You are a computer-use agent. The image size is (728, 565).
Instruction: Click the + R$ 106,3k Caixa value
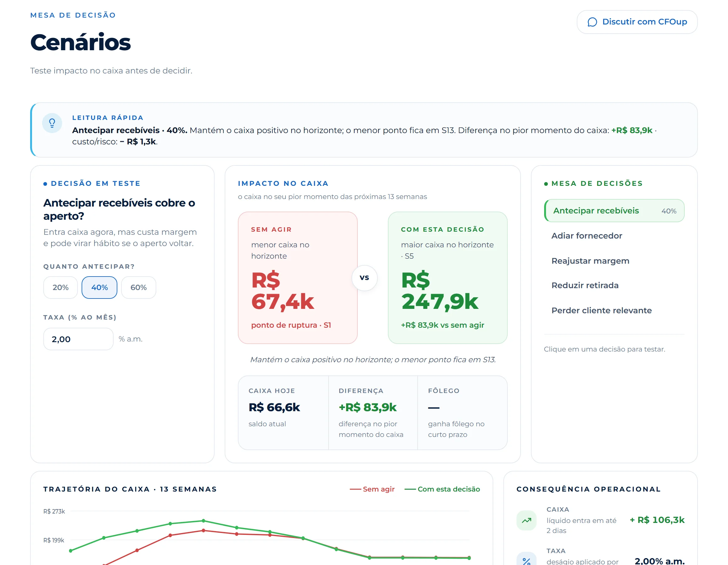(x=657, y=520)
